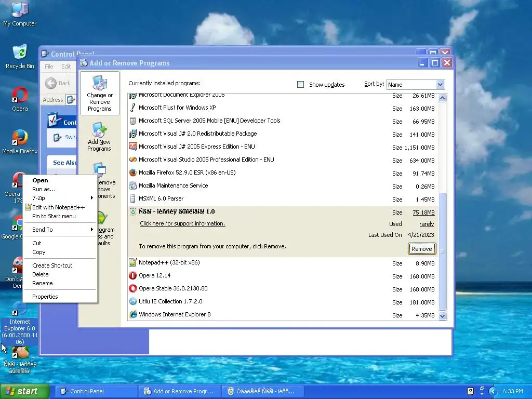
Task: Click the program list scroll up arrow
Action: (x=442, y=98)
